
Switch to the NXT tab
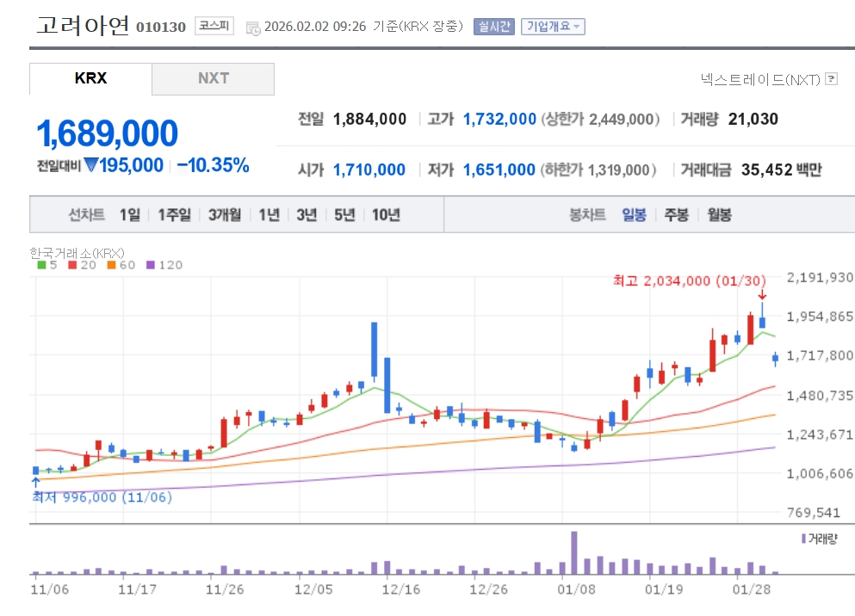[214, 78]
